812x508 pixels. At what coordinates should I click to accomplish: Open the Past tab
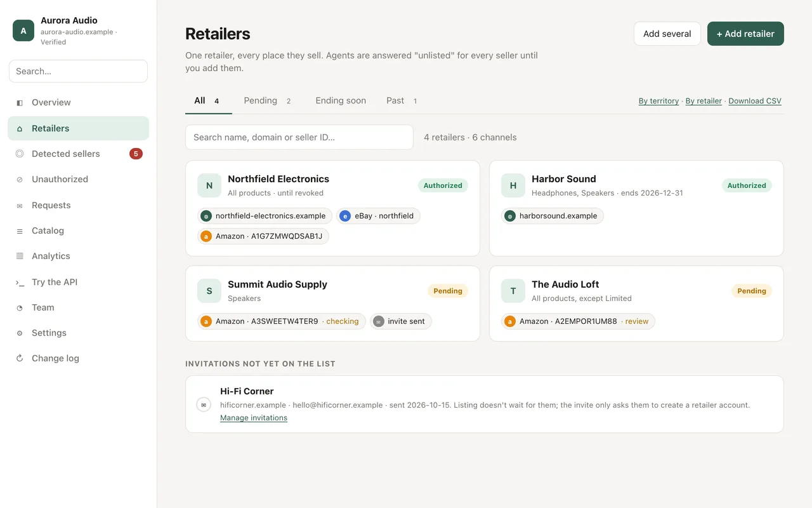[x=402, y=100]
